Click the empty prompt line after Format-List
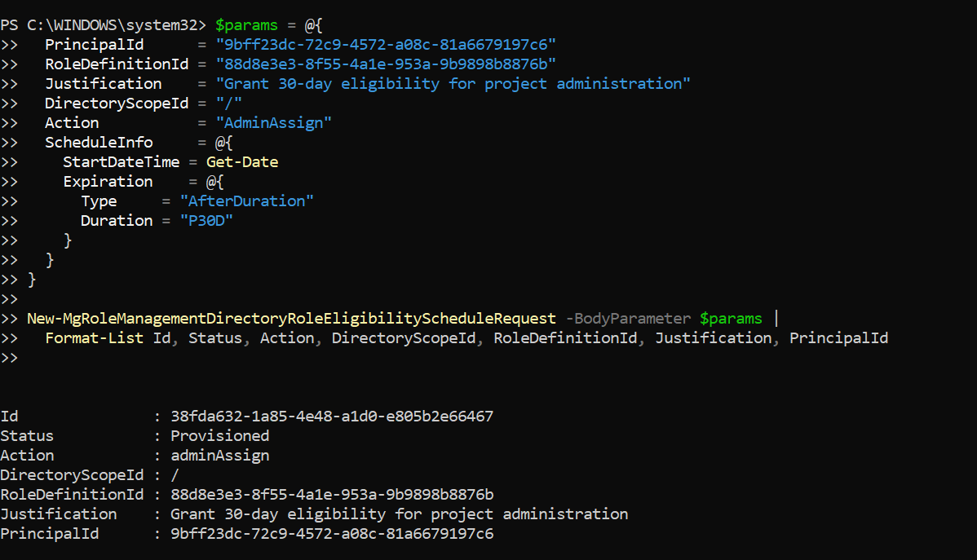The height and width of the screenshot is (560, 977). pyautogui.click(x=10, y=357)
